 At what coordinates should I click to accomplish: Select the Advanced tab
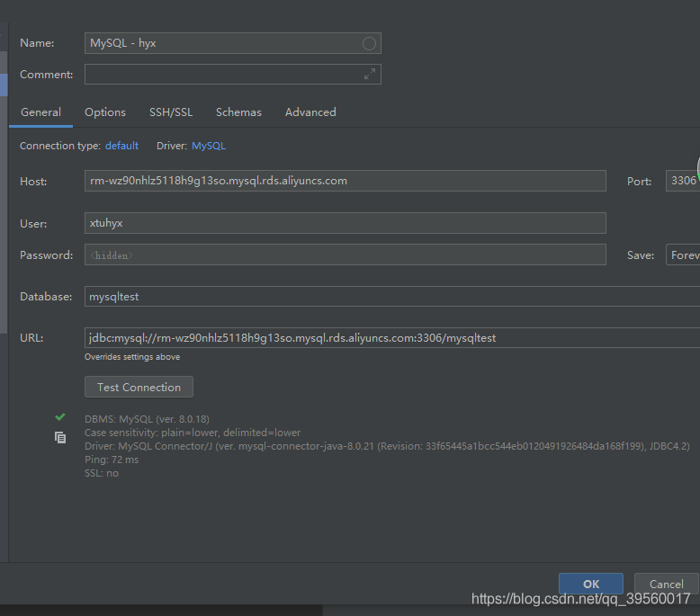click(x=310, y=112)
